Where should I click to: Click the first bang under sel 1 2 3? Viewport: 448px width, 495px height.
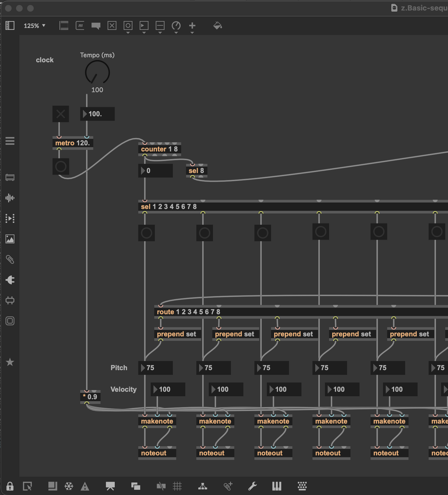click(146, 233)
